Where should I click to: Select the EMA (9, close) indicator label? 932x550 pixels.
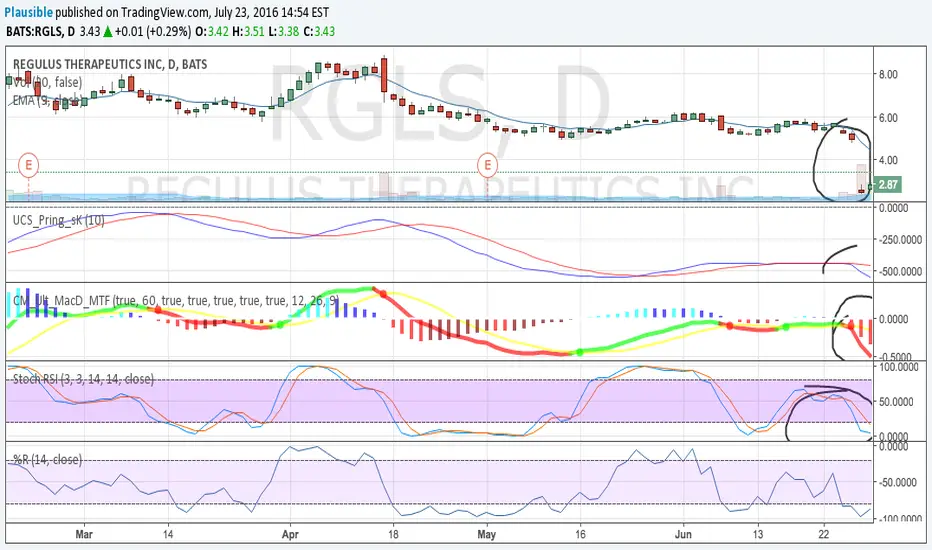46,100
